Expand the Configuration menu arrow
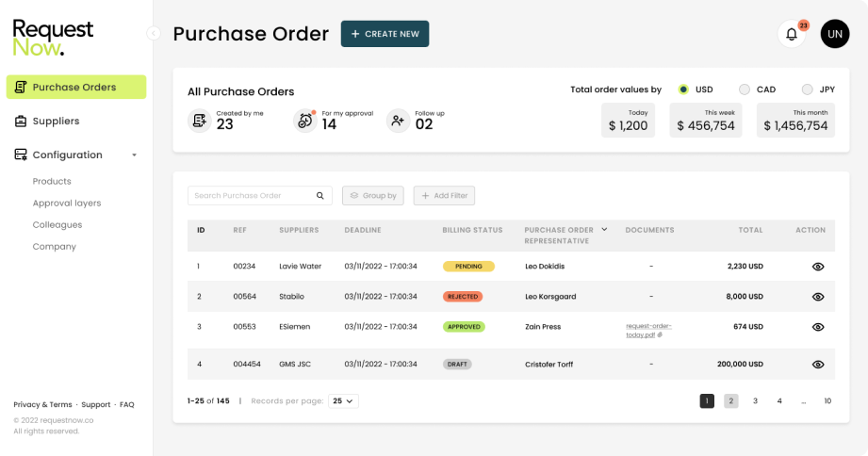The height and width of the screenshot is (456, 868). click(135, 155)
